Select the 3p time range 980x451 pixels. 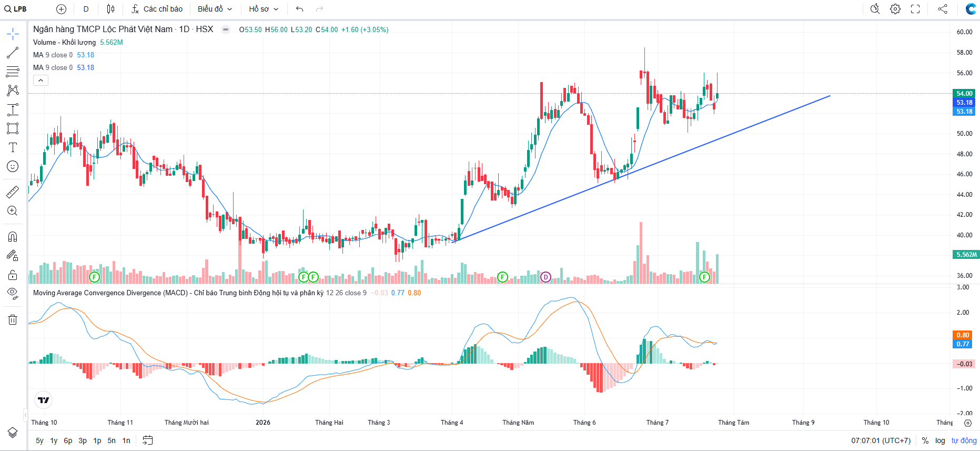[x=83, y=440]
